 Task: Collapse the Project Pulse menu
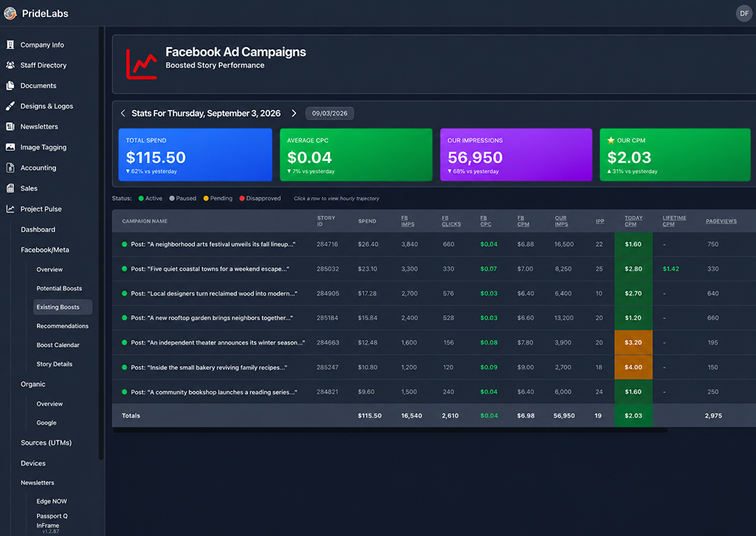point(41,209)
